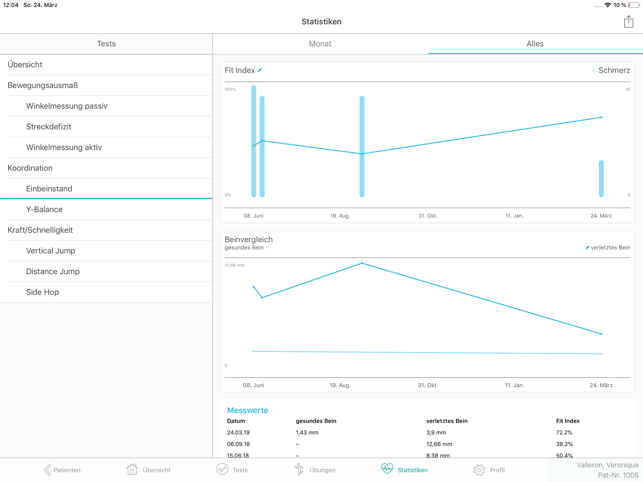Click the Beinvergleich chart title
The image size is (643, 482).
pos(249,239)
